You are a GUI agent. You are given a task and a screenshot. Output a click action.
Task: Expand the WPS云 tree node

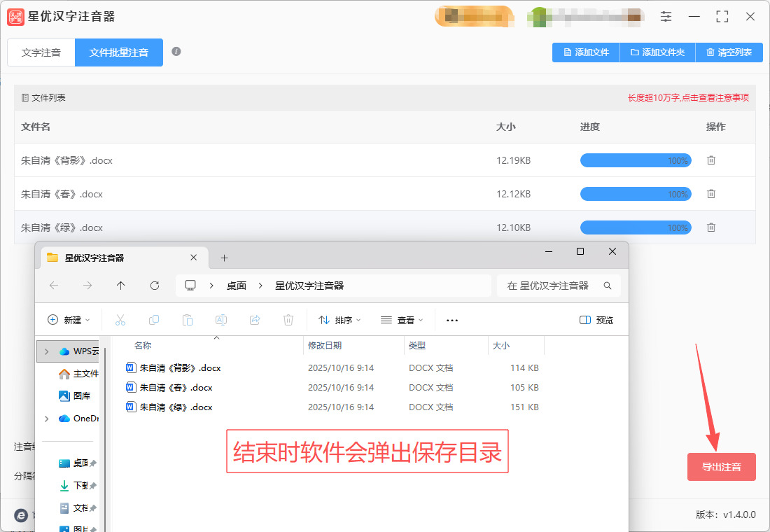(47, 351)
